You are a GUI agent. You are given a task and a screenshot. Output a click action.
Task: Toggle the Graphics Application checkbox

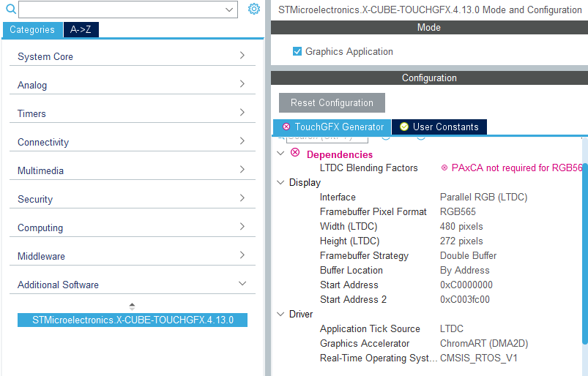pos(297,51)
